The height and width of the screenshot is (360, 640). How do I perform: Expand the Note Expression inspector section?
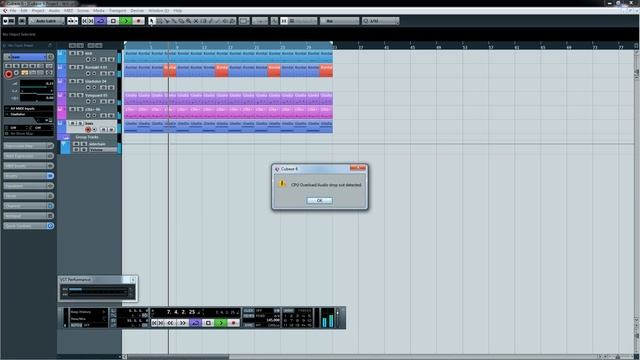point(29,156)
